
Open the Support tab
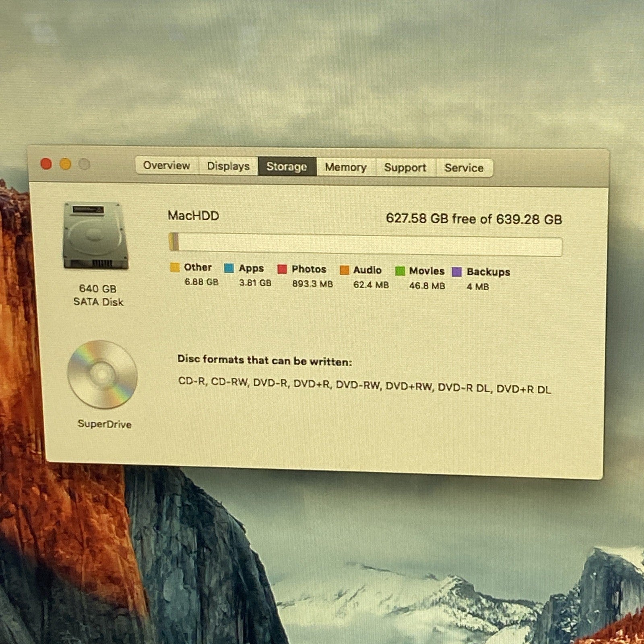coord(405,167)
